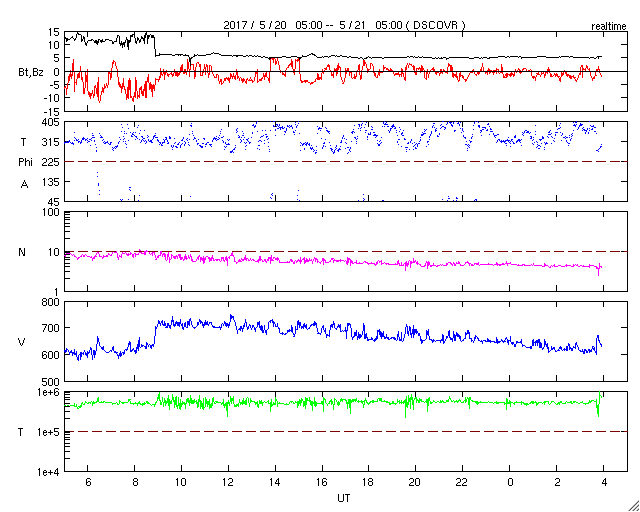The image size is (640, 512).
Task: Click the '8' hour tick on UT axis
Action: 135,482
